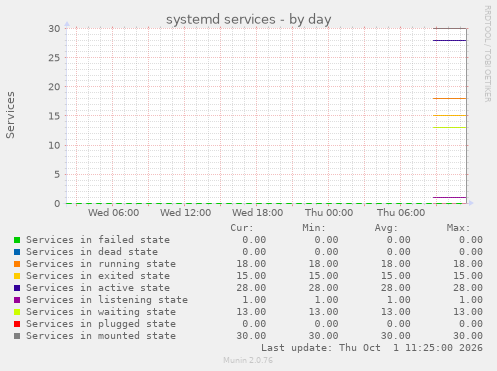Select 'Services in waiting state' legend label
497x371 pixels.
point(101,312)
